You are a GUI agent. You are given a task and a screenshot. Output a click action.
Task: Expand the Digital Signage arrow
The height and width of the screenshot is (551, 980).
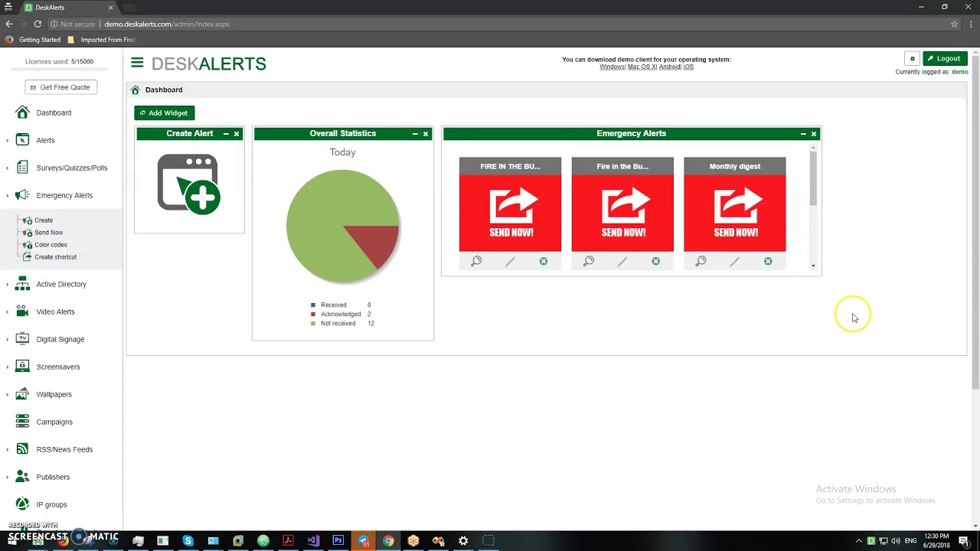click(8, 339)
